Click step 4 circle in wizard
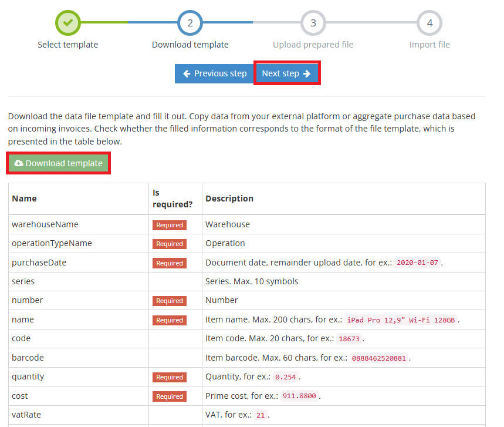504x427 pixels. click(x=429, y=23)
